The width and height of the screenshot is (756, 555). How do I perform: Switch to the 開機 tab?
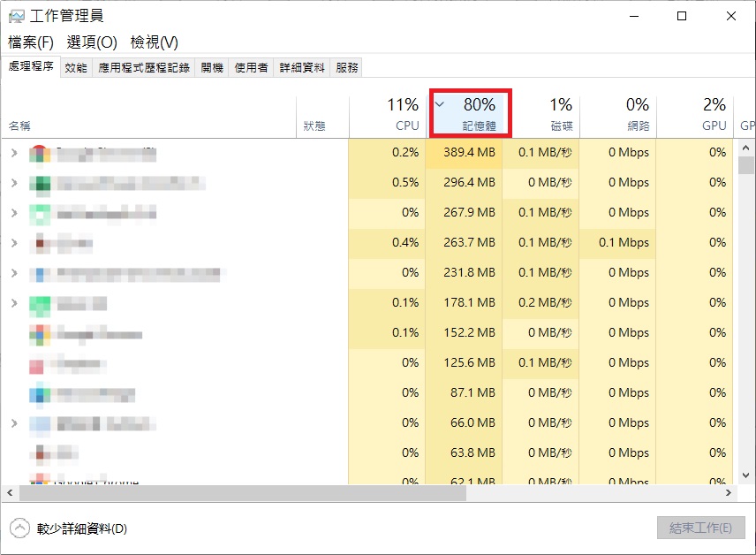(212, 67)
